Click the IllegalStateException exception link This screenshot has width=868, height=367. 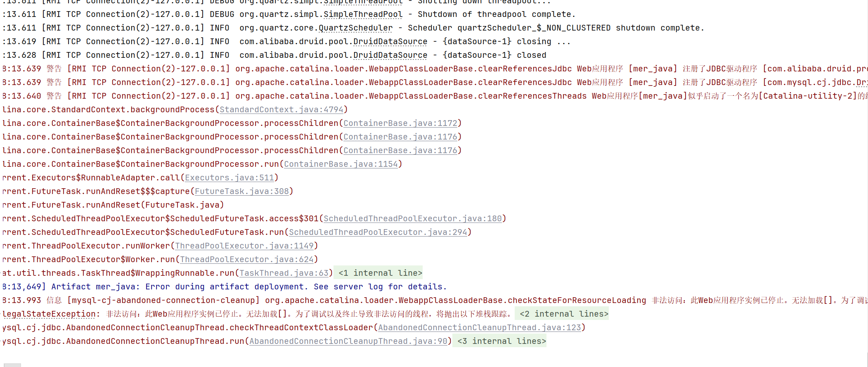(49, 314)
